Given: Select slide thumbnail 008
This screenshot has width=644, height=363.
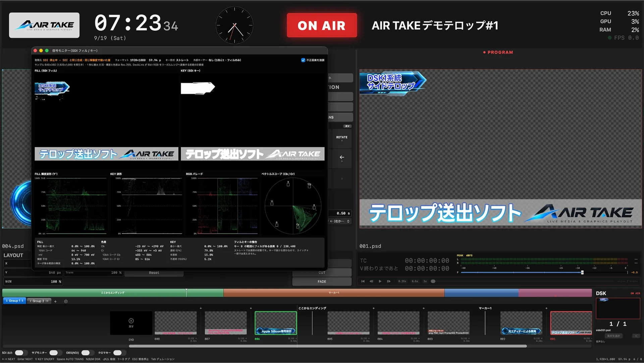Looking at the screenshot, I should pos(176,323).
